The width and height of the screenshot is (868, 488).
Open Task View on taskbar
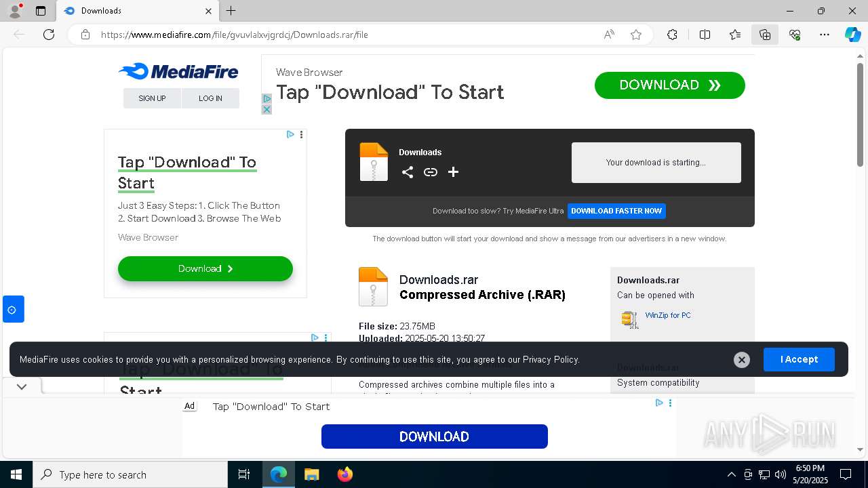pos(244,474)
